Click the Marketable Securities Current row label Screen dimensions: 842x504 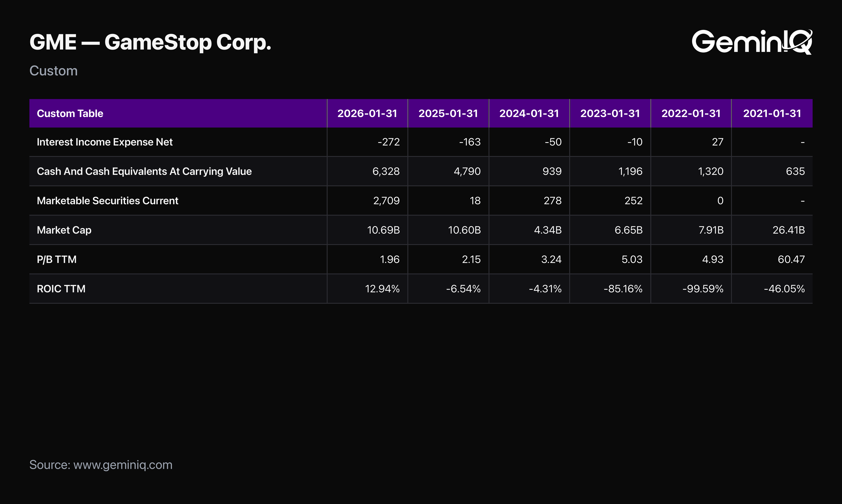click(x=107, y=201)
